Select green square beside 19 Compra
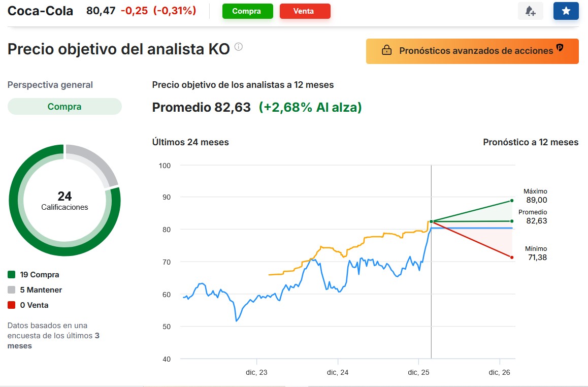Screen dimensions: 588x387 click(12, 275)
